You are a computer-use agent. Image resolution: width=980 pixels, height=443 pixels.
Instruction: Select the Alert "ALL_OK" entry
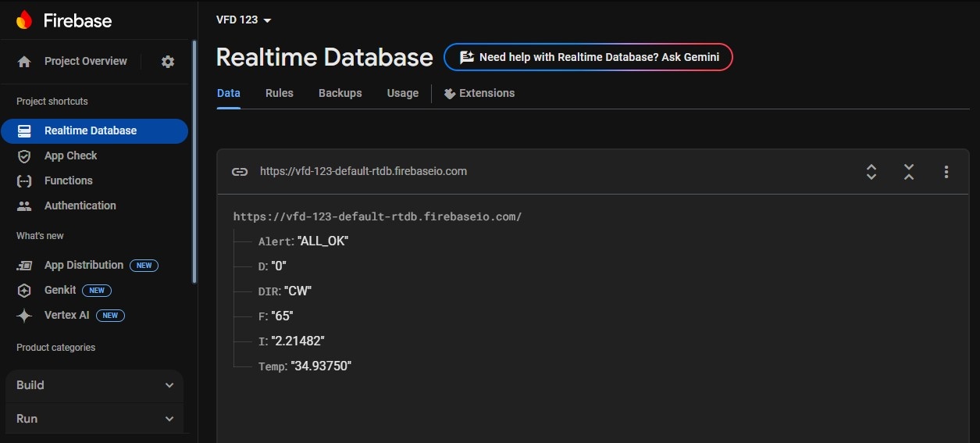tap(303, 241)
